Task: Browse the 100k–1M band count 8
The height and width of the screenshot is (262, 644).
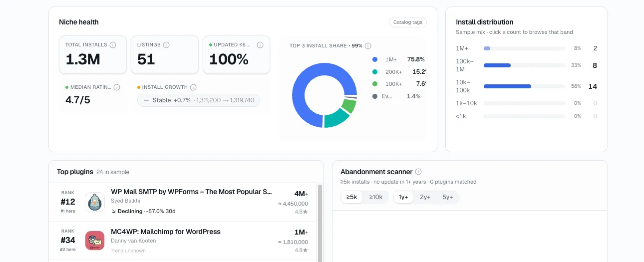Action: pyautogui.click(x=595, y=65)
